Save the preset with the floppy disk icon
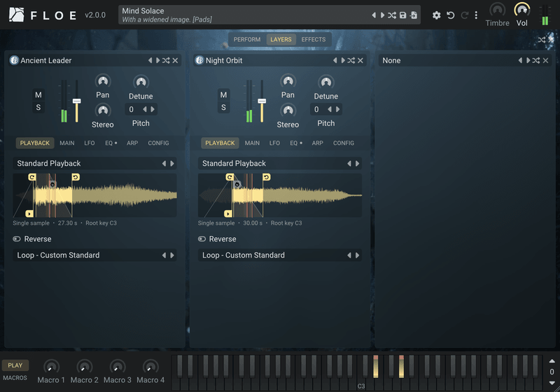This screenshot has width=560, height=392. coord(403,15)
